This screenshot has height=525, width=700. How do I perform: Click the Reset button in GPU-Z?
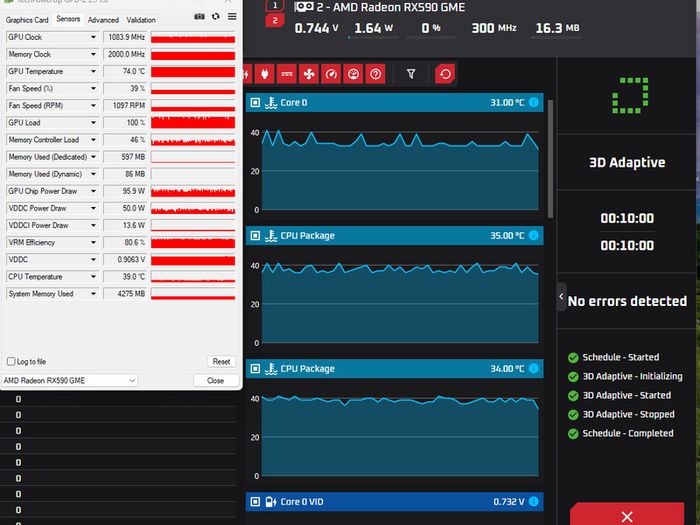coord(221,361)
